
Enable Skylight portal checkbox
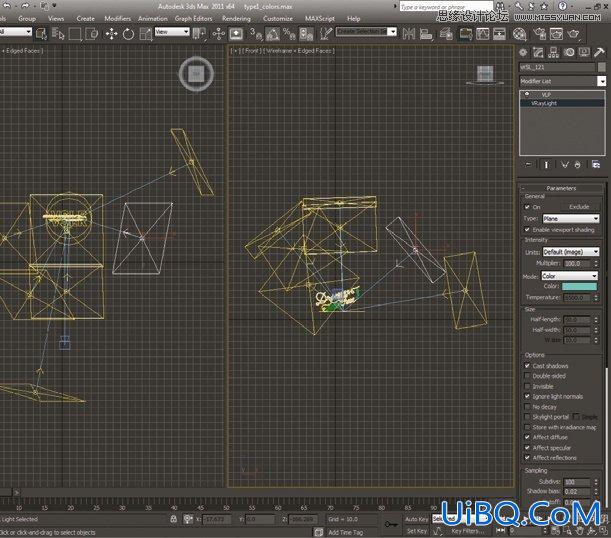pos(527,417)
